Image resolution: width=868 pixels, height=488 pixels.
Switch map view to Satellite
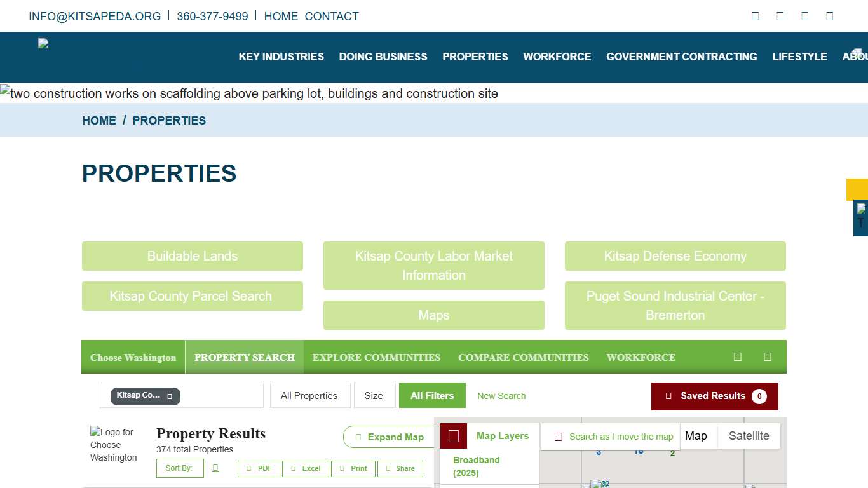[749, 436]
